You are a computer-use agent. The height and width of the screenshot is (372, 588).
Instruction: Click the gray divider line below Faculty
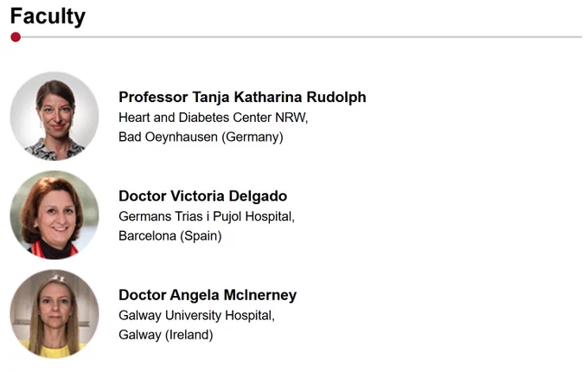(301, 37)
